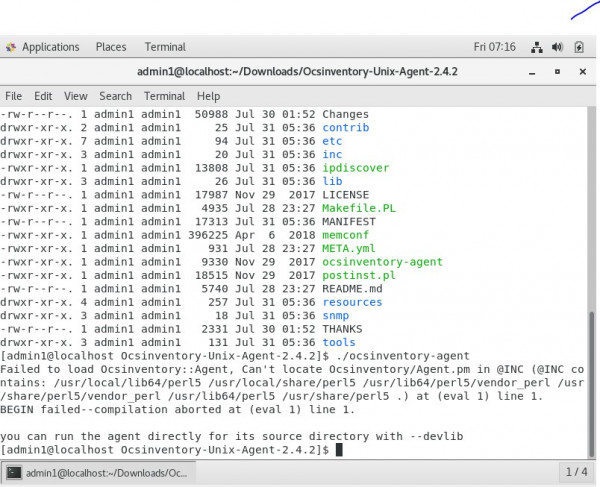
Task: Click the 1/4 workspace switcher
Action: tap(576, 472)
